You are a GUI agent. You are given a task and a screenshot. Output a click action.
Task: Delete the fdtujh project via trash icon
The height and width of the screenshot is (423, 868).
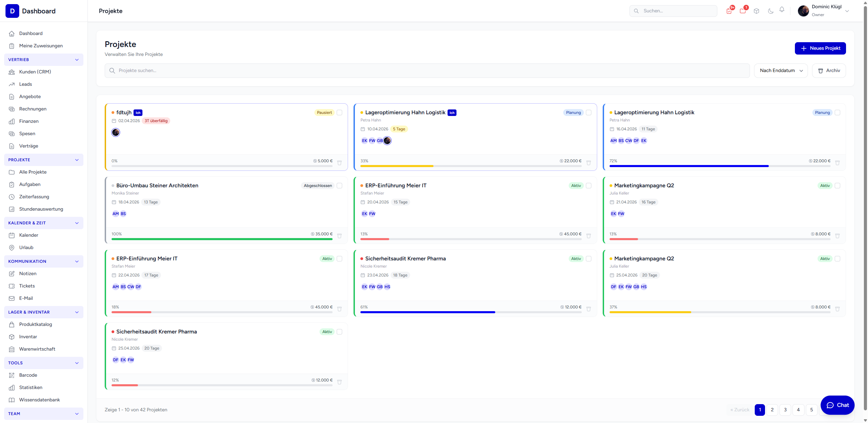pyautogui.click(x=339, y=163)
